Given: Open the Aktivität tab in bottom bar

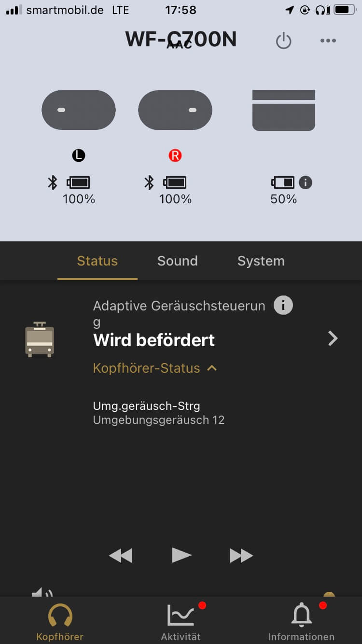Looking at the screenshot, I should 181,622.
